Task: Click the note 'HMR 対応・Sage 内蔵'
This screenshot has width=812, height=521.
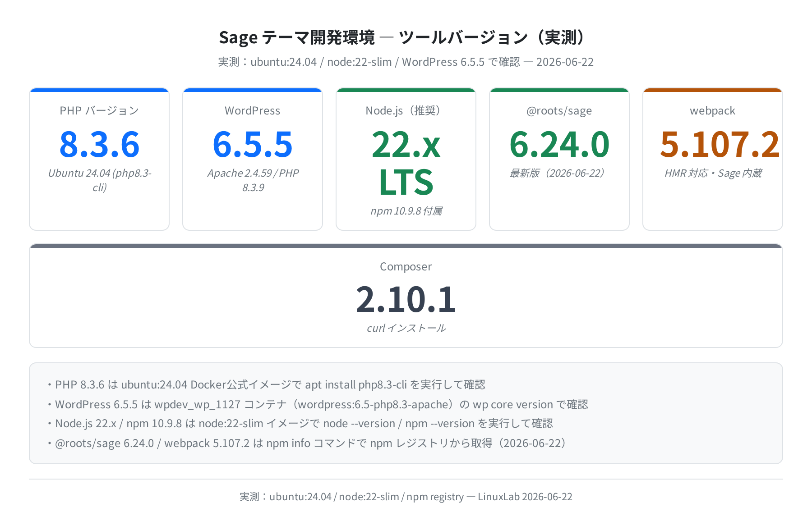Action: point(713,173)
